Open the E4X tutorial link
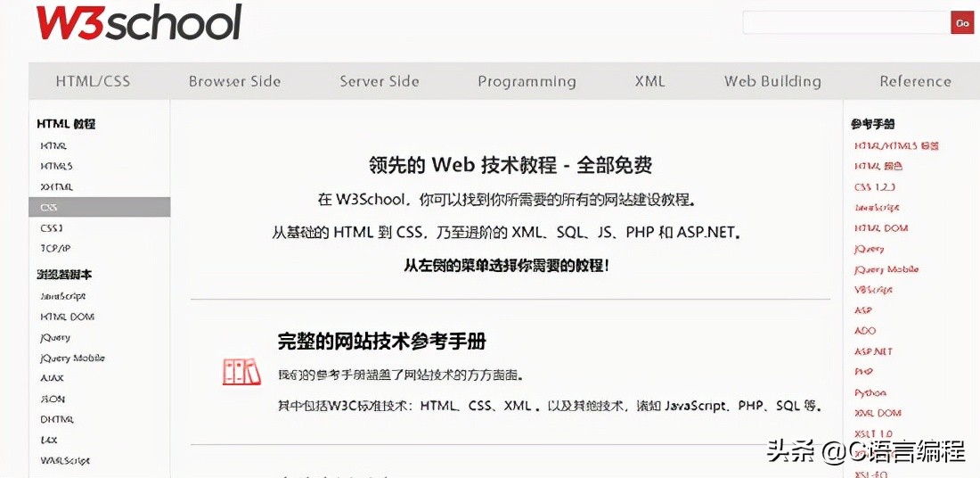980x478 pixels. click(49, 440)
